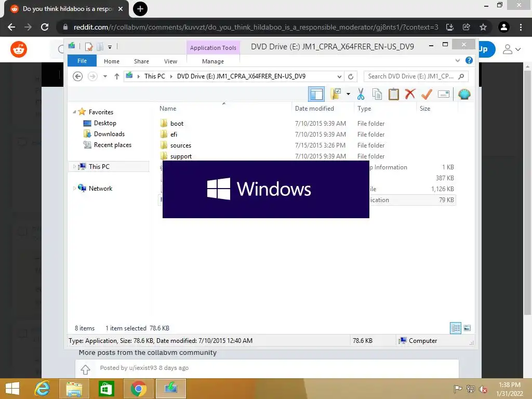Viewport: 532px width, 399px height.
Task: Open the folder options dropdown arrow
Action: [348, 94]
